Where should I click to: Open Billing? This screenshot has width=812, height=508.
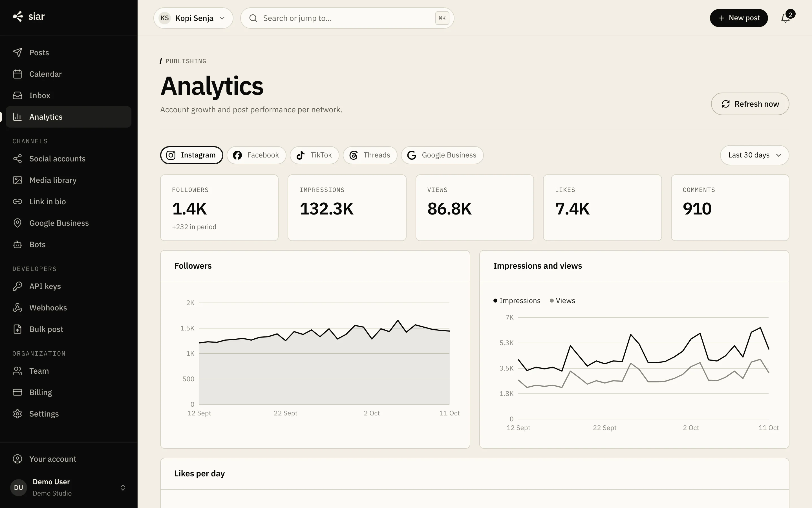[69, 392]
